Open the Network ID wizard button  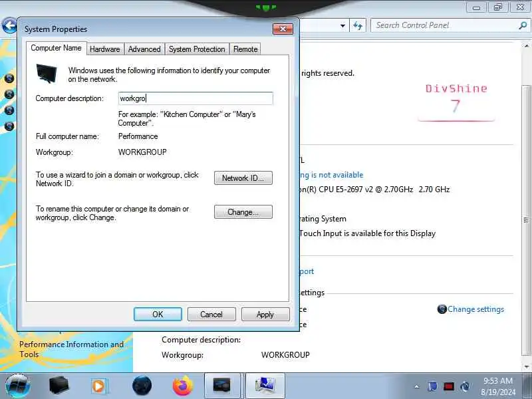tap(243, 178)
